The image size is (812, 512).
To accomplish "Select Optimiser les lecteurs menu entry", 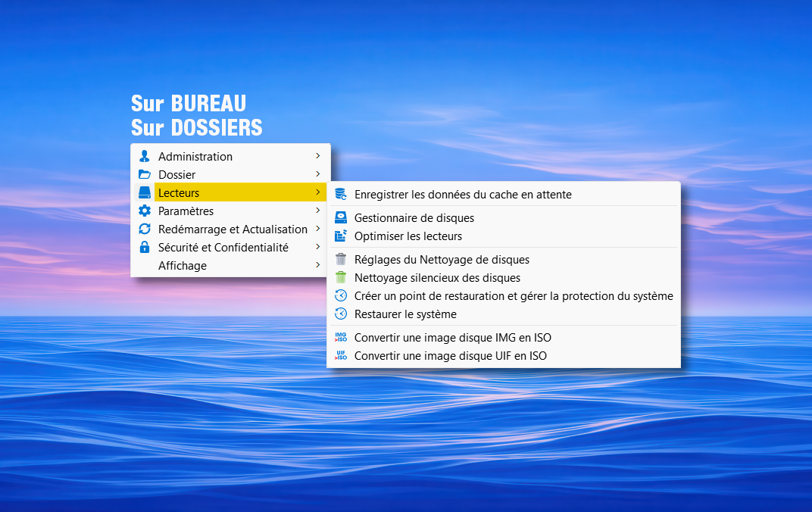I will click(408, 236).
